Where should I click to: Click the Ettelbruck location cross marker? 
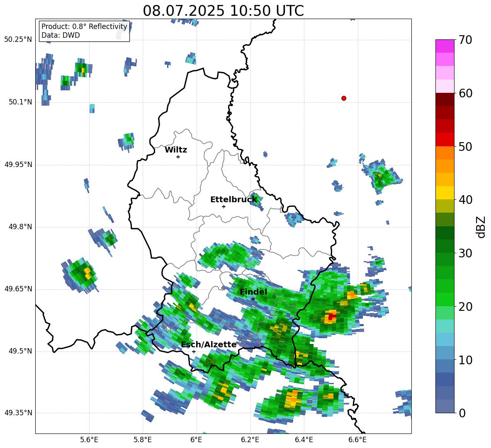pyautogui.click(x=224, y=206)
